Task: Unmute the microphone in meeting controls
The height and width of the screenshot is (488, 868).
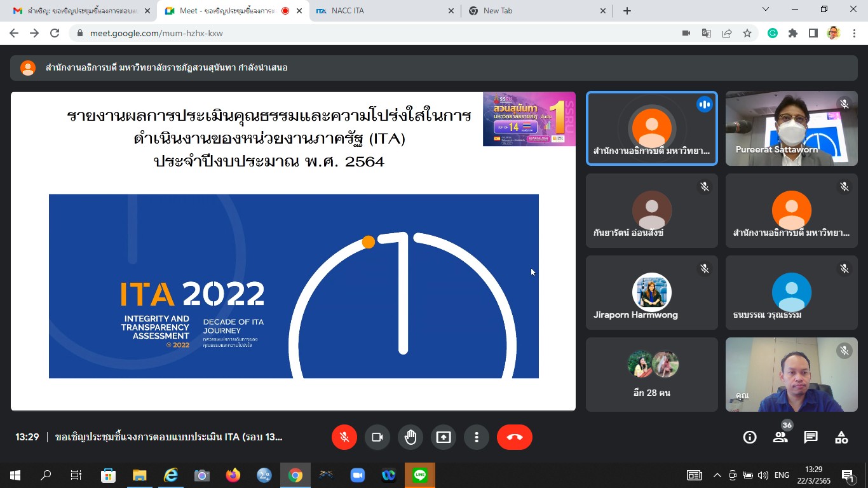Action: (344, 437)
